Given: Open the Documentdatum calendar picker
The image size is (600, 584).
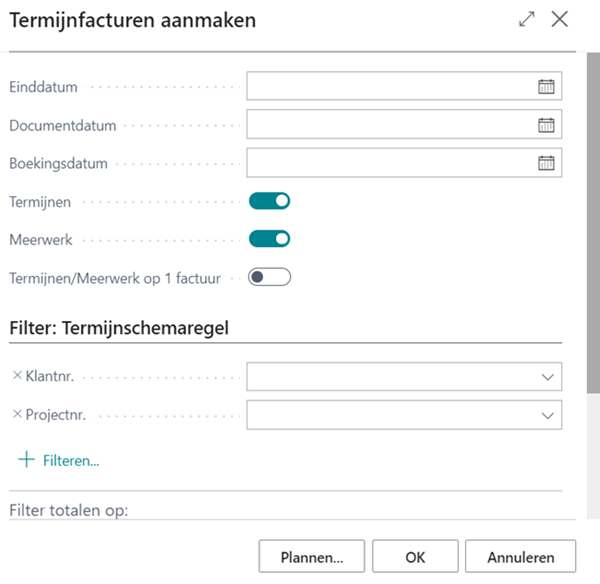Looking at the screenshot, I should pyautogui.click(x=546, y=125).
